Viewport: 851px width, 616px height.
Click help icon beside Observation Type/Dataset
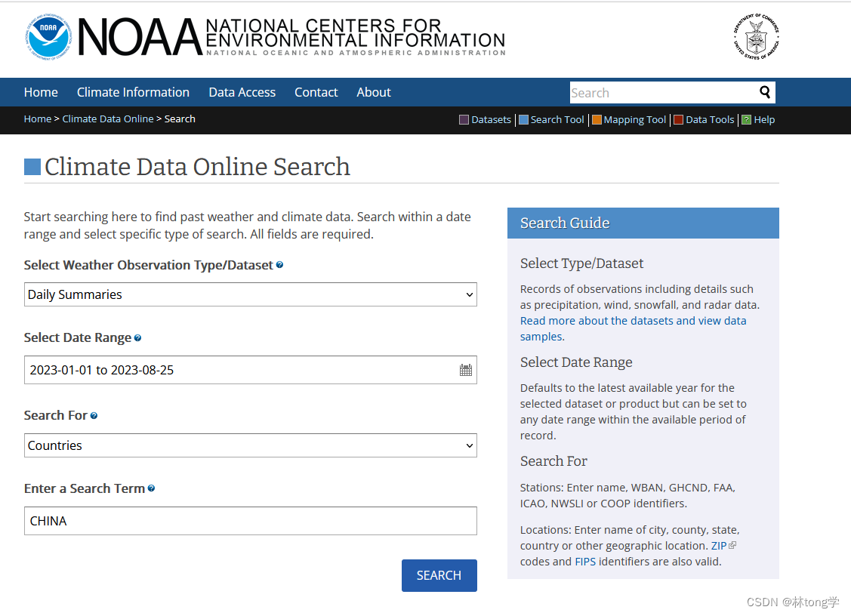coord(279,265)
